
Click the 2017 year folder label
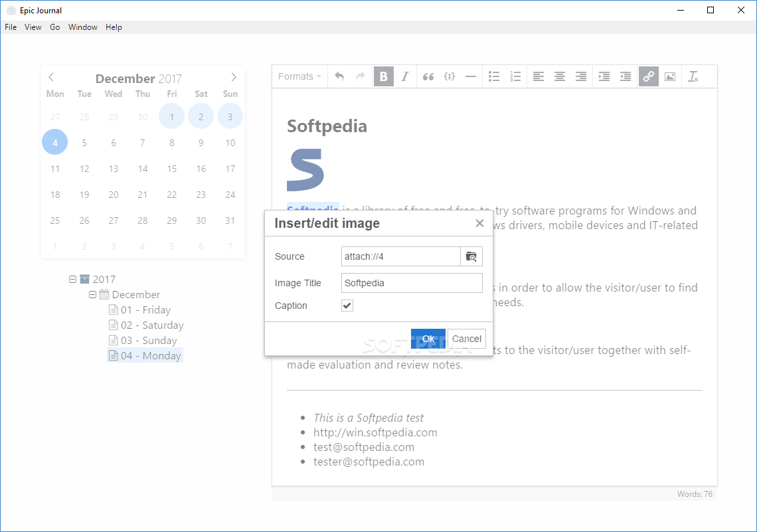(x=104, y=279)
